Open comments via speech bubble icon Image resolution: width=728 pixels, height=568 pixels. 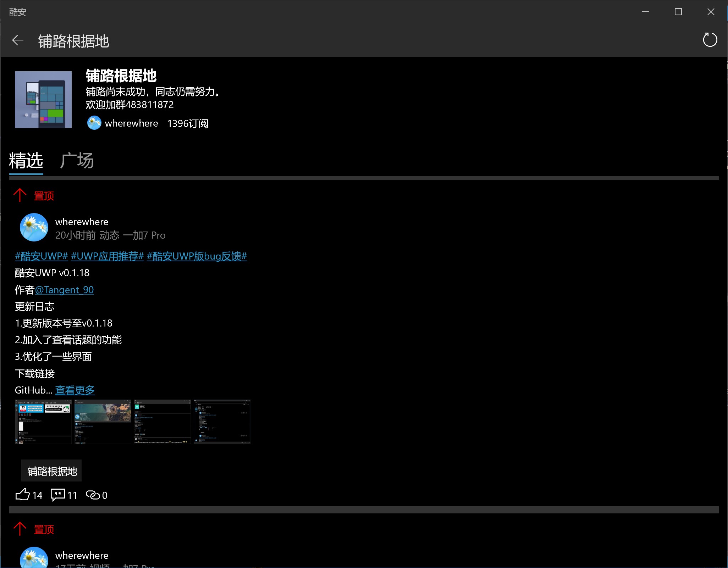tap(58, 494)
